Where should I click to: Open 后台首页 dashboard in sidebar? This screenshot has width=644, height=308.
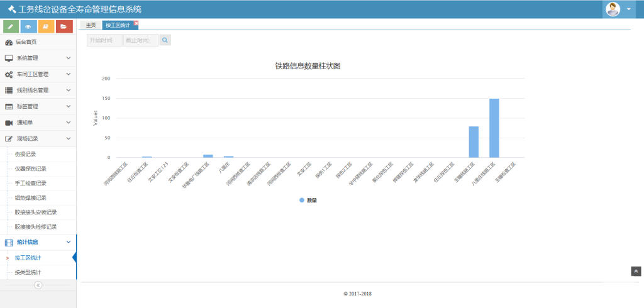point(26,42)
